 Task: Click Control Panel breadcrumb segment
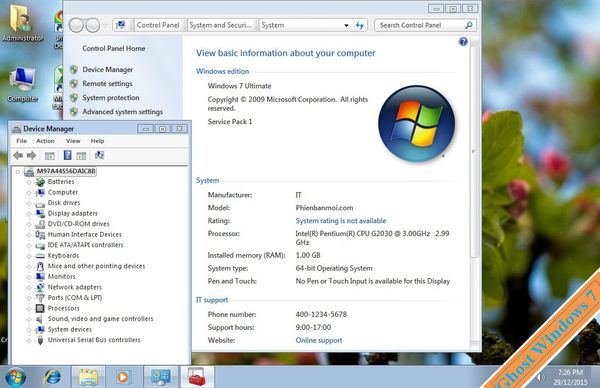[x=158, y=25]
